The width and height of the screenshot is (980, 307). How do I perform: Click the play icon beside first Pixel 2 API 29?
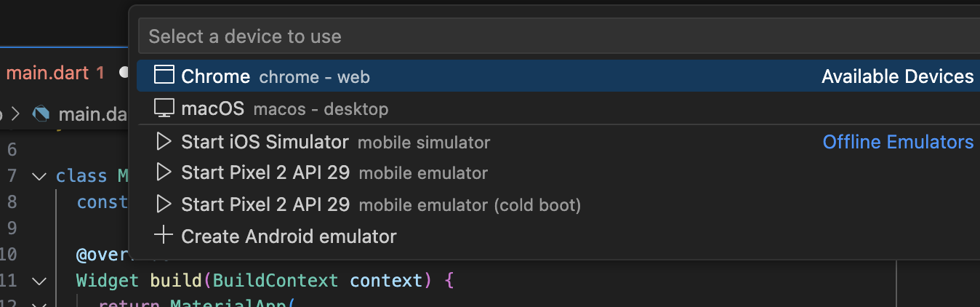(x=164, y=172)
